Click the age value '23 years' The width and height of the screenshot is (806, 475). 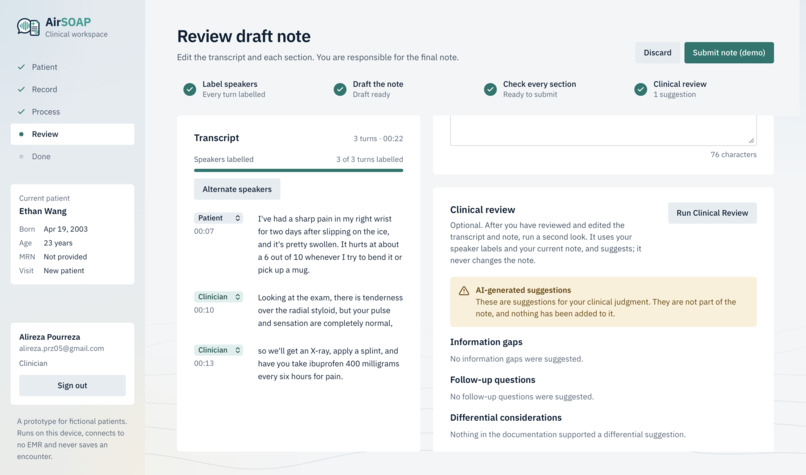58,243
